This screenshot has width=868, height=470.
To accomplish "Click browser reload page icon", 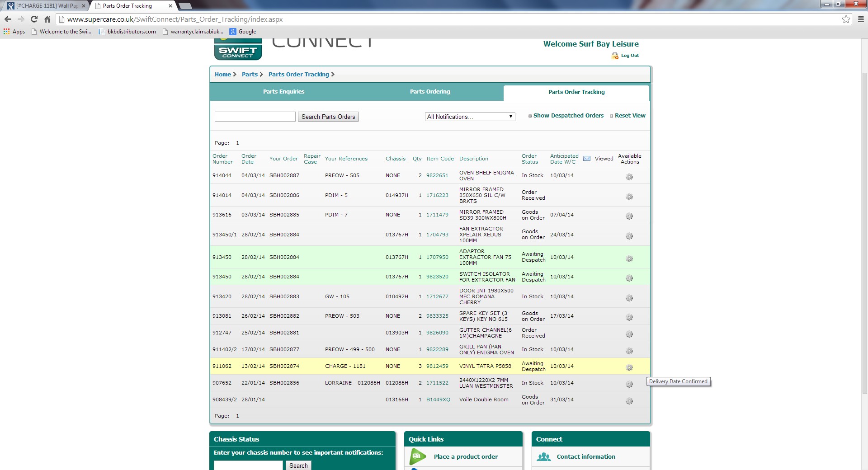I will click(x=34, y=19).
